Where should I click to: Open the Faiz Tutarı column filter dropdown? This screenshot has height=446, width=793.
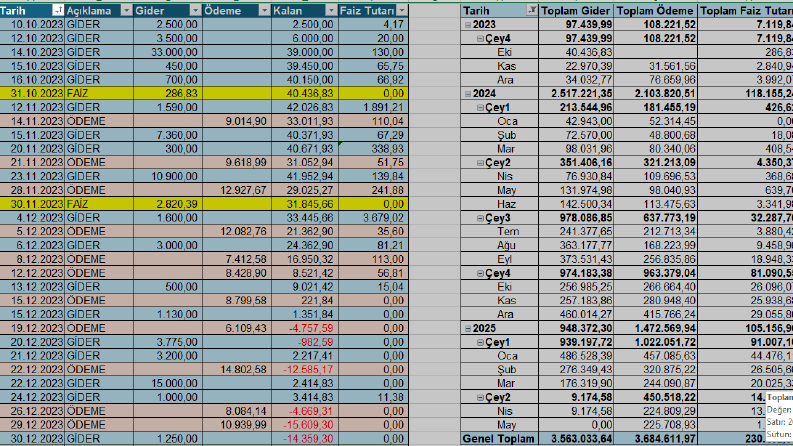point(402,11)
